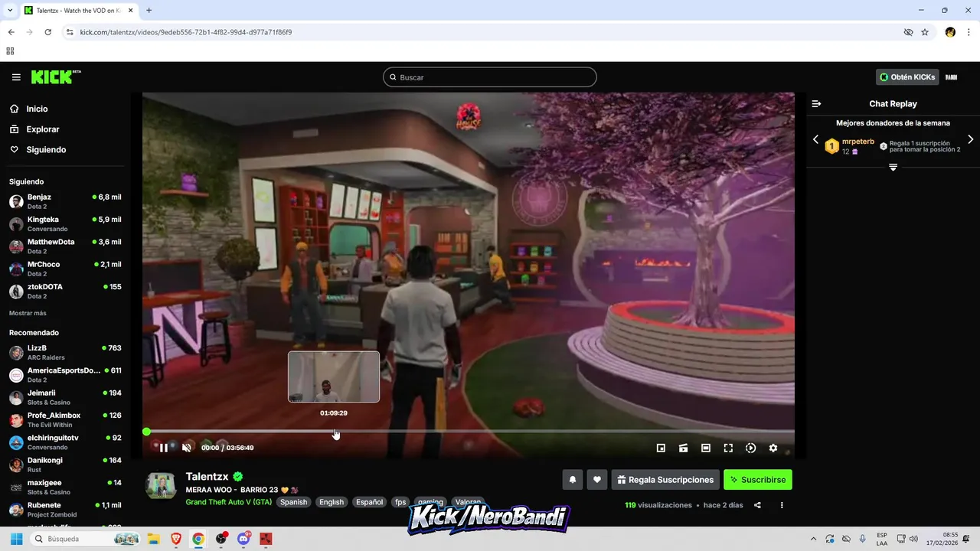The height and width of the screenshot is (551, 980).
Task: Show previous top donor
Action: coord(815,139)
